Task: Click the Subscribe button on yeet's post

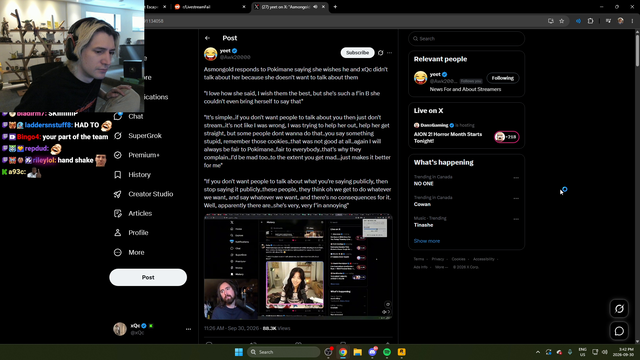Action: tap(357, 53)
